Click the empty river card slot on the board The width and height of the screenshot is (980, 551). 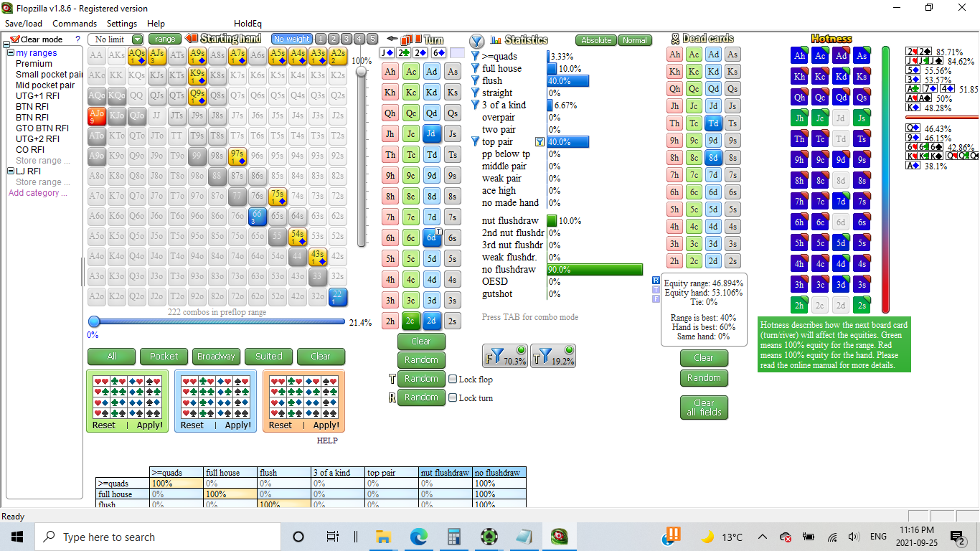[x=457, y=53]
